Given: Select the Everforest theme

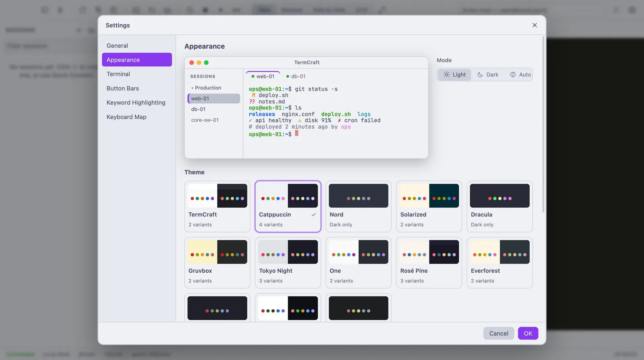Looking at the screenshot, I should [500, 263].
